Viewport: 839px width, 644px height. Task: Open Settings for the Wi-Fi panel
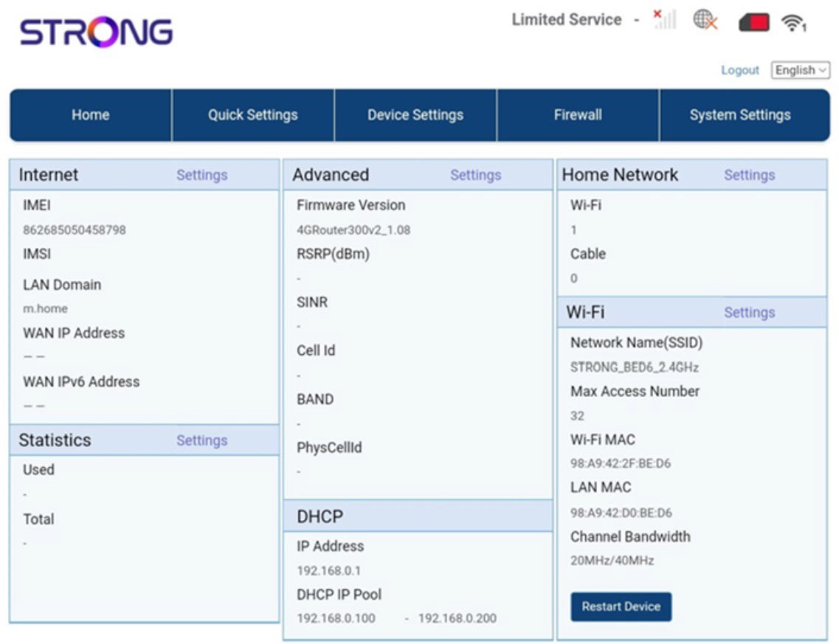click(x=750, y=312)
